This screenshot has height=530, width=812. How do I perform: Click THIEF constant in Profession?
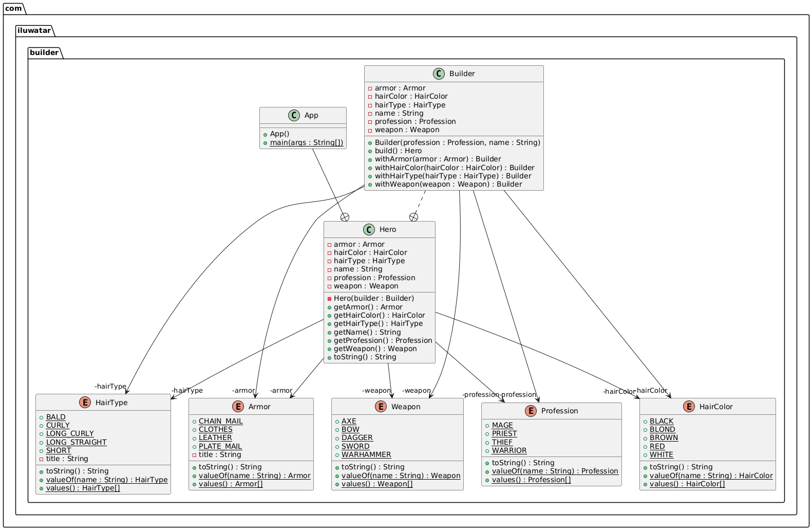click(502, 442)
